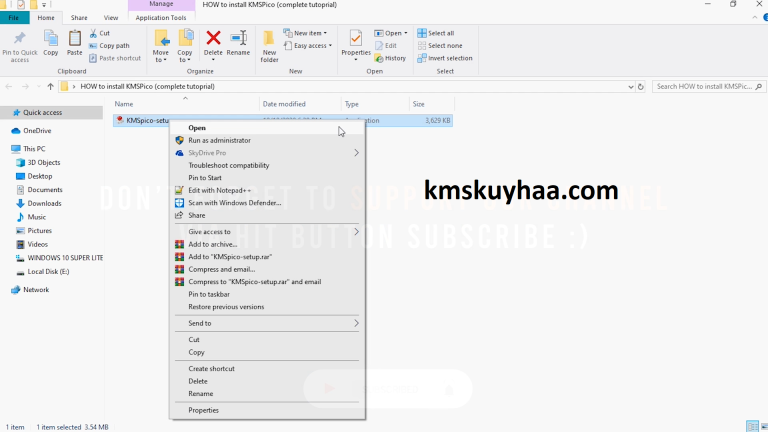Click the KMSpico-setup file icon
Viewport: 768px width, 432px height.
click(120, 120)
